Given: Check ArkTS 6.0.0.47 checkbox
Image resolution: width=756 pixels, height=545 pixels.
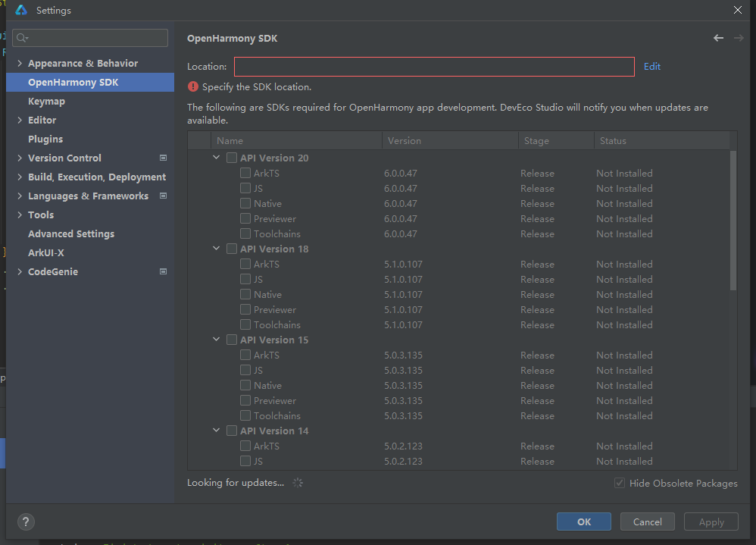Looking at the screenshot, I should tap(245, 173).
